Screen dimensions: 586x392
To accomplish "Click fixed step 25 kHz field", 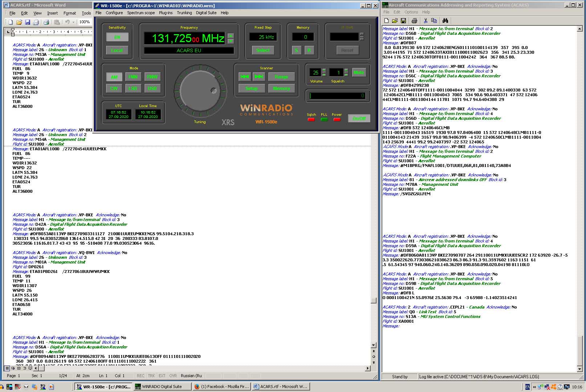I will click(x=263, y=37).
